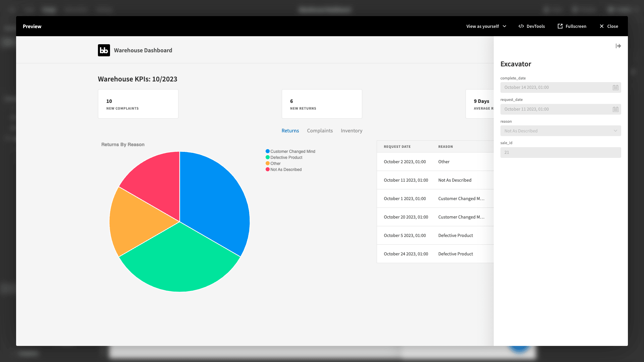The image size is (644, 362).
Task: Select the October 24 2023 Defective Product row
Action: 435,254
